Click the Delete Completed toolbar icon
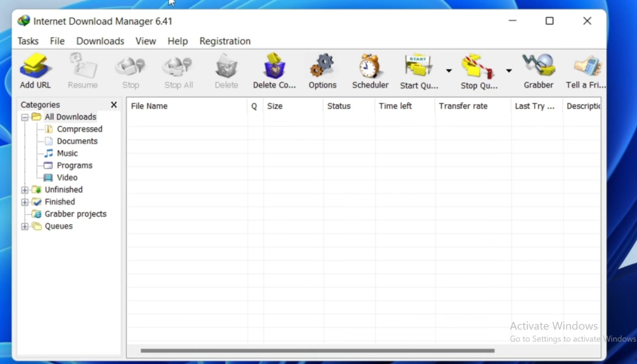637x364 pixels. click(274, 66)
